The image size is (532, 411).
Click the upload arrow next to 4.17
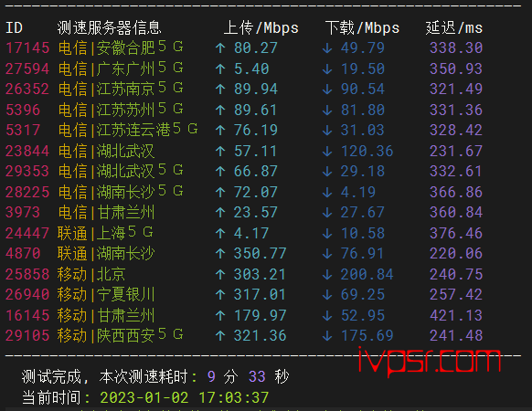220,233
